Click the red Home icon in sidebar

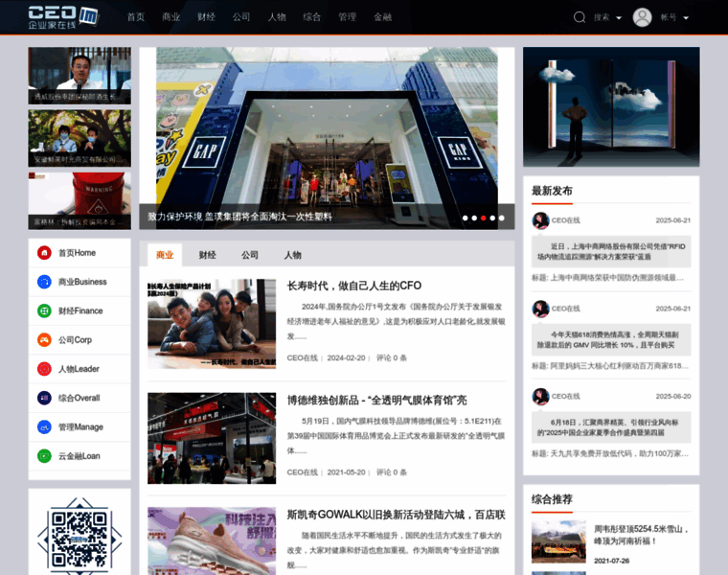click(44, 253)
